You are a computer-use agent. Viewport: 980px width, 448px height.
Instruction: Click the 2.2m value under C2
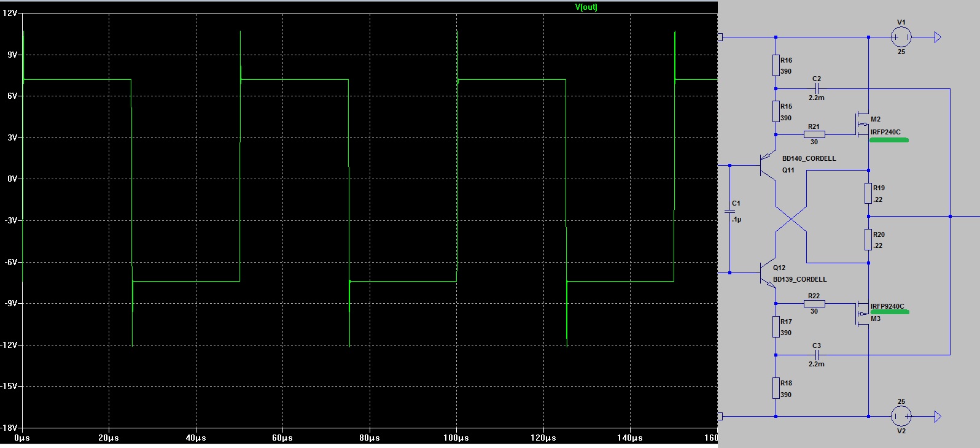pyautogui.click(x=817, y=98)
